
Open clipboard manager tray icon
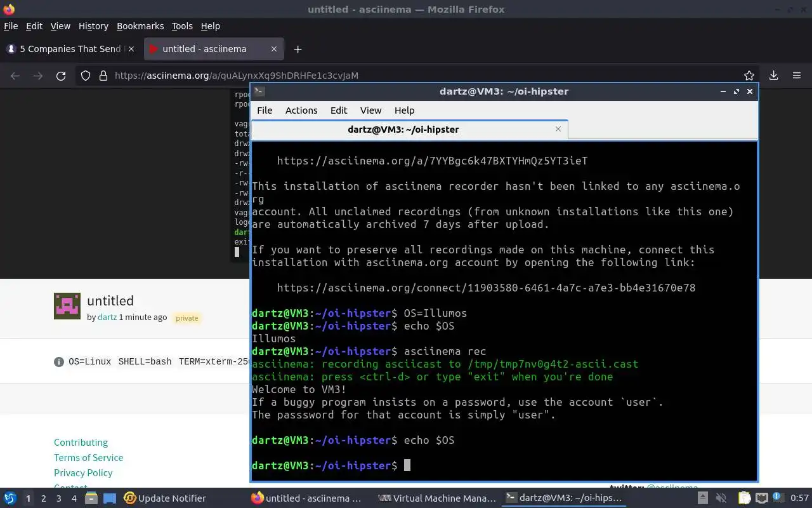pos(744,498)
